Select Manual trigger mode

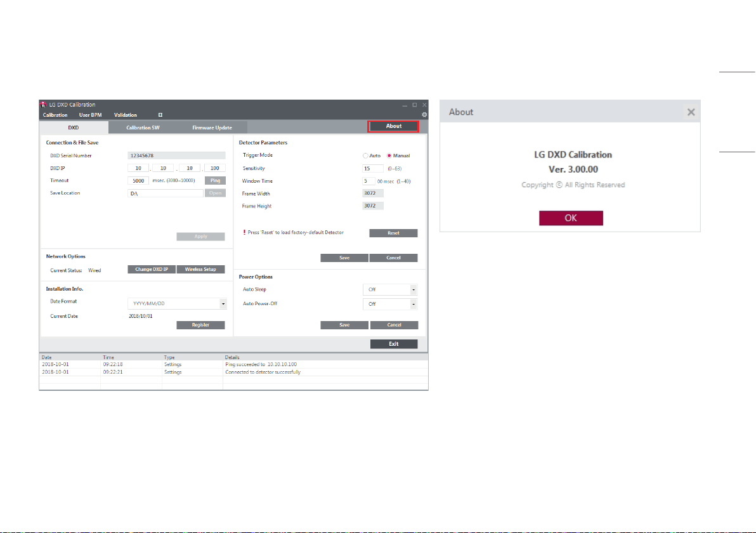click(x=389, y=156)
